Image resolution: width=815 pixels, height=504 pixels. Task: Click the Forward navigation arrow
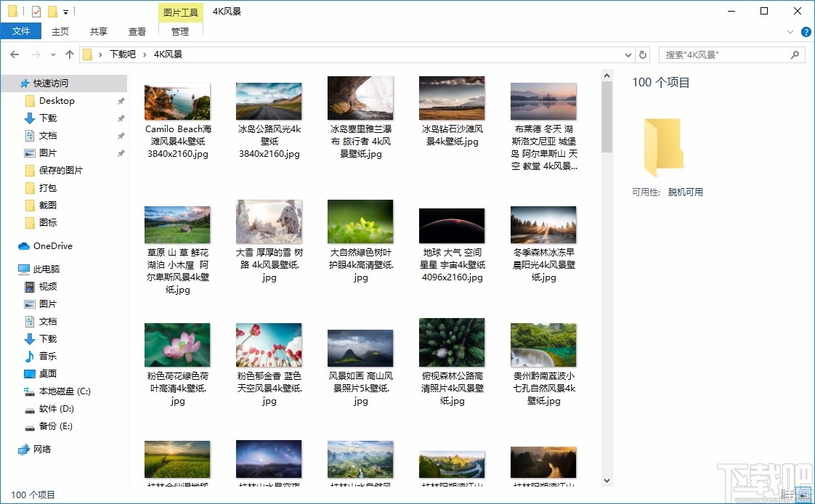(x=36, y=54)
